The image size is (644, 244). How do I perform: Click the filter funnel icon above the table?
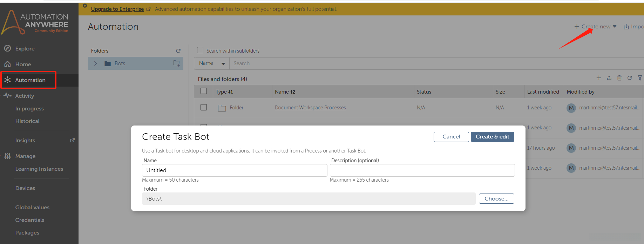coord(640,78)
